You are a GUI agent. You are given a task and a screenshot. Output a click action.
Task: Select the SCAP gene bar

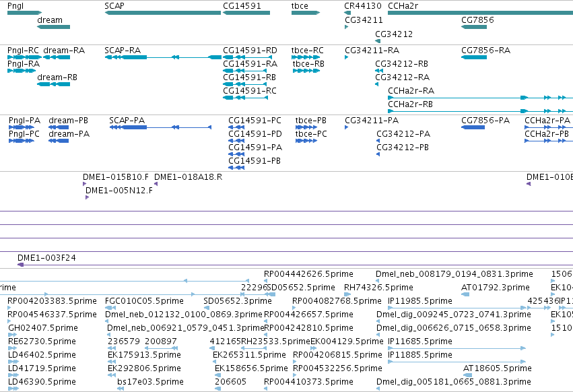coord(163,13)
